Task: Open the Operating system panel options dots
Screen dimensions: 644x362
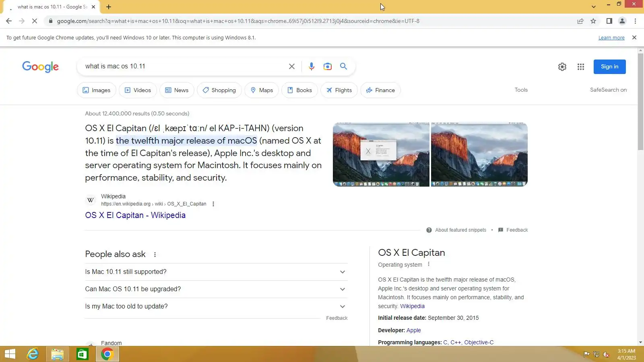Action: (429, 264)
